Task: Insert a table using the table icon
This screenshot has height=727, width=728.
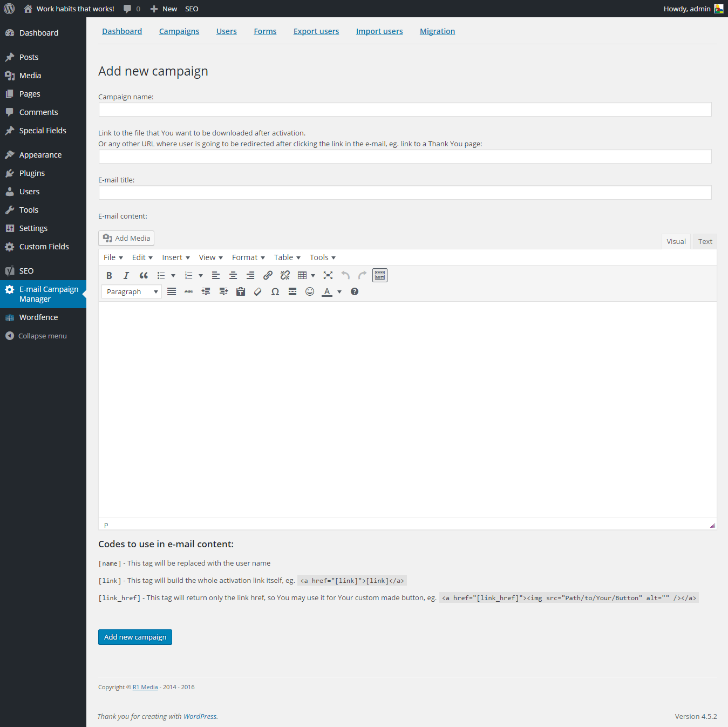Action: click(x=302, y=275)
